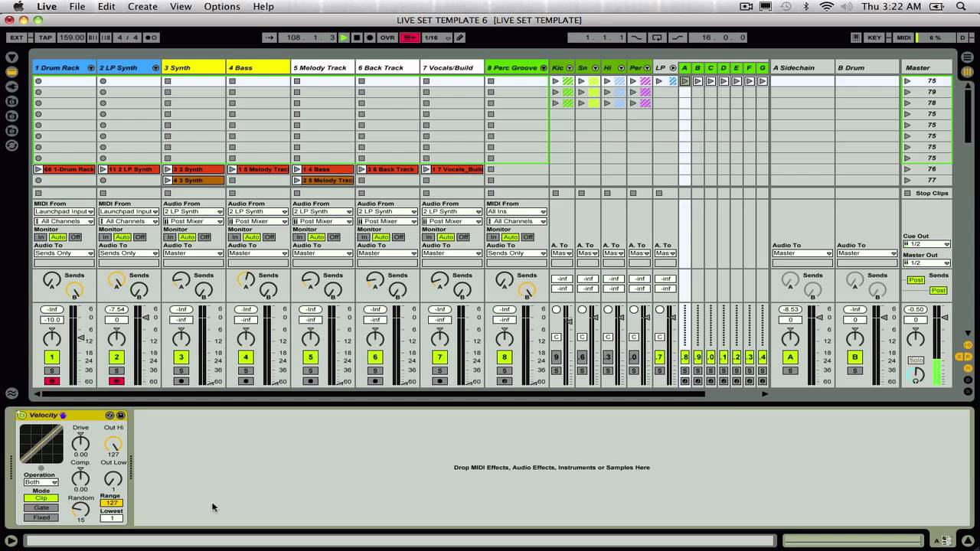Solo track 5 with S button
The height and width of the screenshot is (551, 980).
310,371
